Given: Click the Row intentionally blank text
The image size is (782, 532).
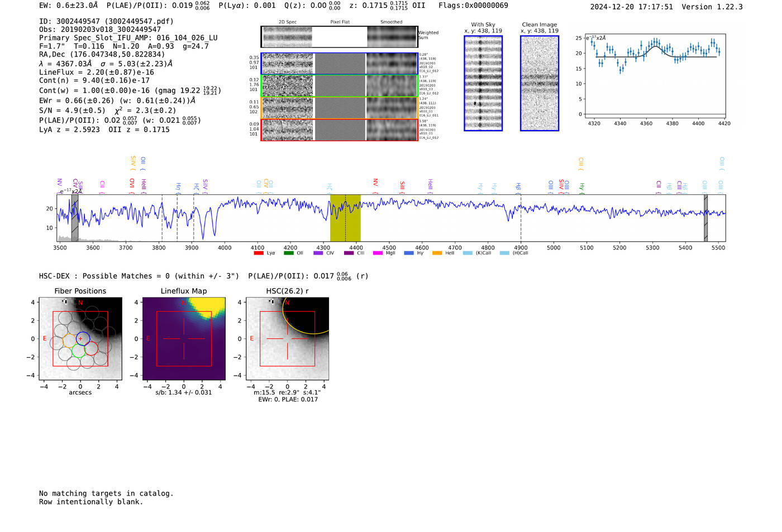Looking at the screenshot, I should 91,502.
